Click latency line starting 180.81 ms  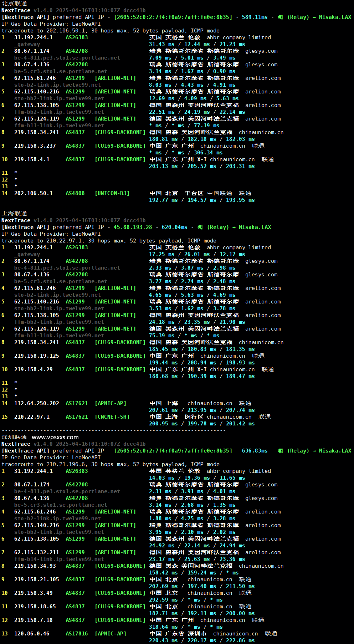click(x=202, y=139)
